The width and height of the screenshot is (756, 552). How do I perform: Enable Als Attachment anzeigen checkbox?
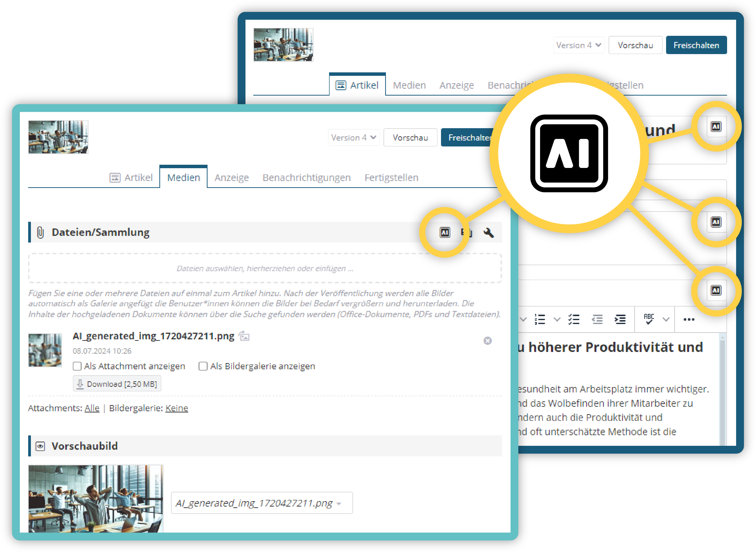click(77, 366)
